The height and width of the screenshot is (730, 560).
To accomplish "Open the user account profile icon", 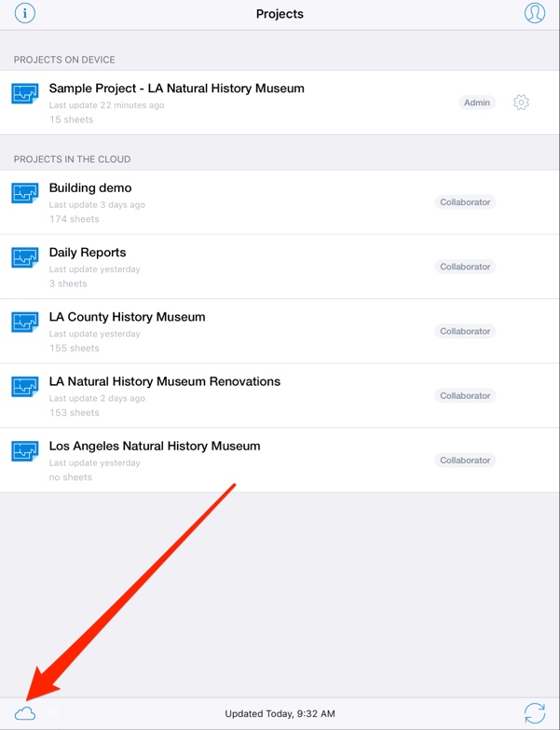I will coord(535,13).
